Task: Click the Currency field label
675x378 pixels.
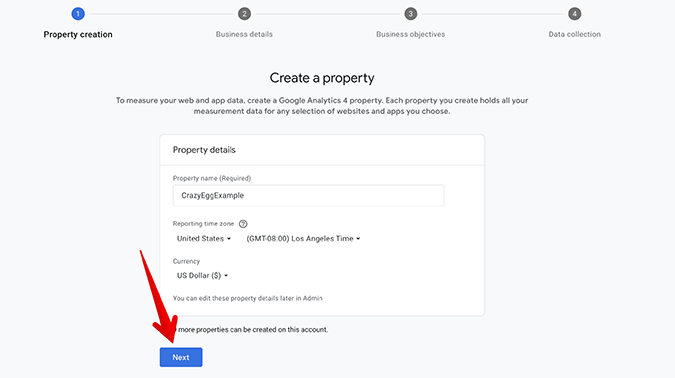Action: click(186, 261)
